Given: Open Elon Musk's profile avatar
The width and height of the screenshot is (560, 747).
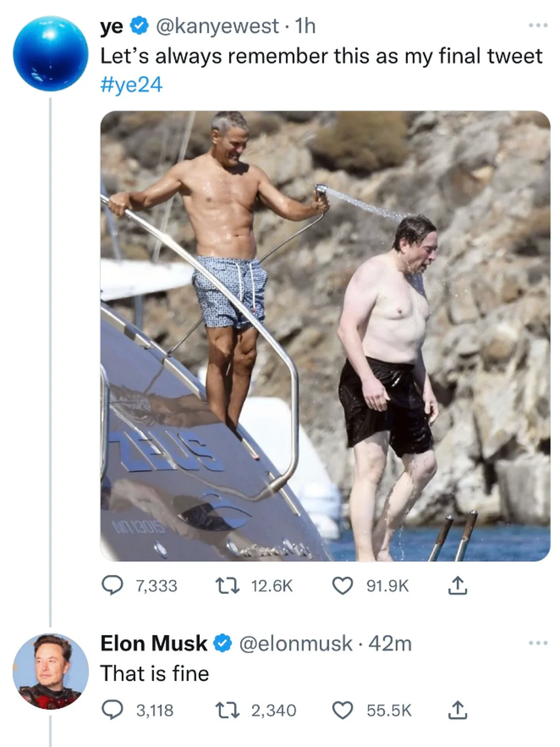Looking at the screenshot, I should click(50, 671).
